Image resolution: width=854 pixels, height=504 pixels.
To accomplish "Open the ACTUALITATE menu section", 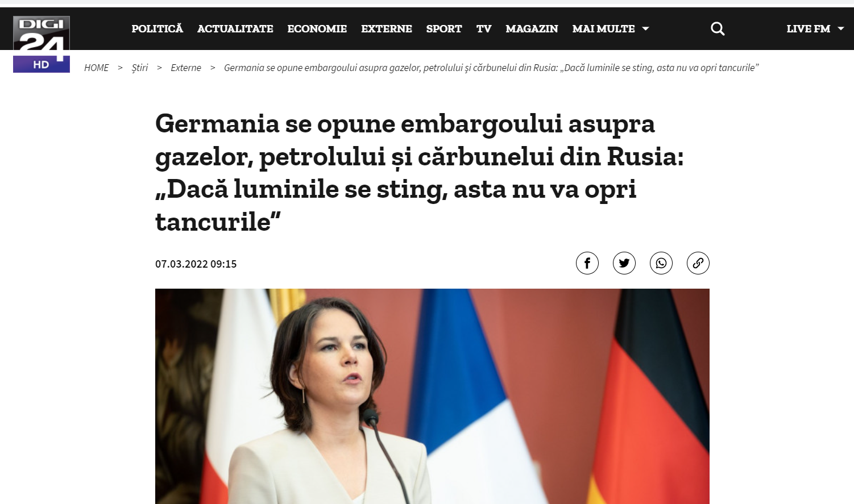I will click(x=235, y=28).
